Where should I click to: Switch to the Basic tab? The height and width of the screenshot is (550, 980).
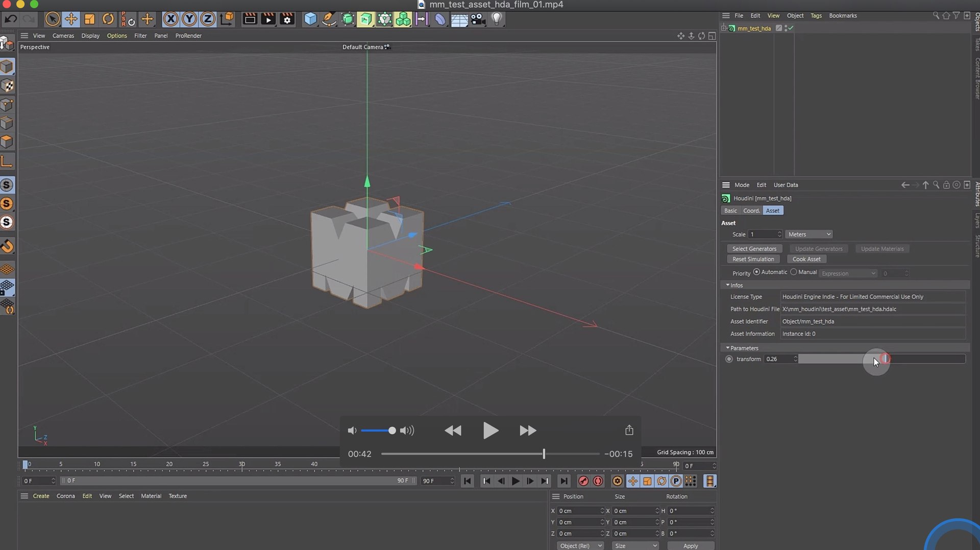pos(730,211)
